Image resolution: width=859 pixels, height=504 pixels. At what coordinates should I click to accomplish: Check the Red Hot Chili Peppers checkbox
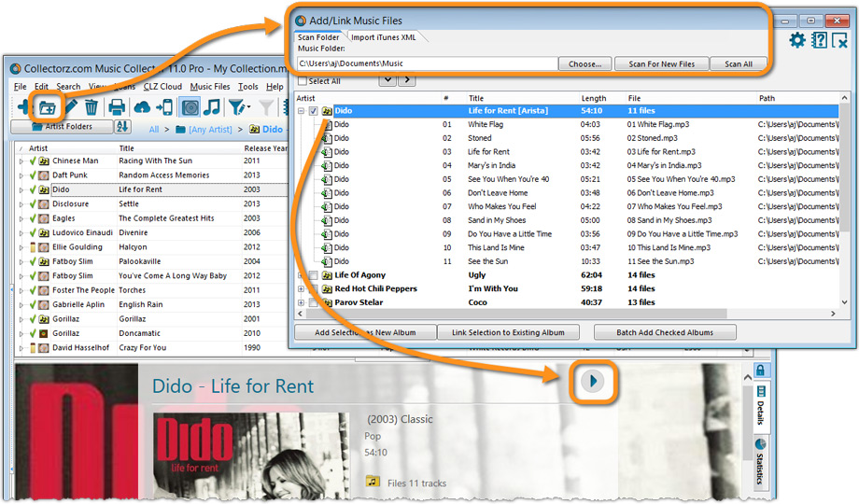pos(314,289)
